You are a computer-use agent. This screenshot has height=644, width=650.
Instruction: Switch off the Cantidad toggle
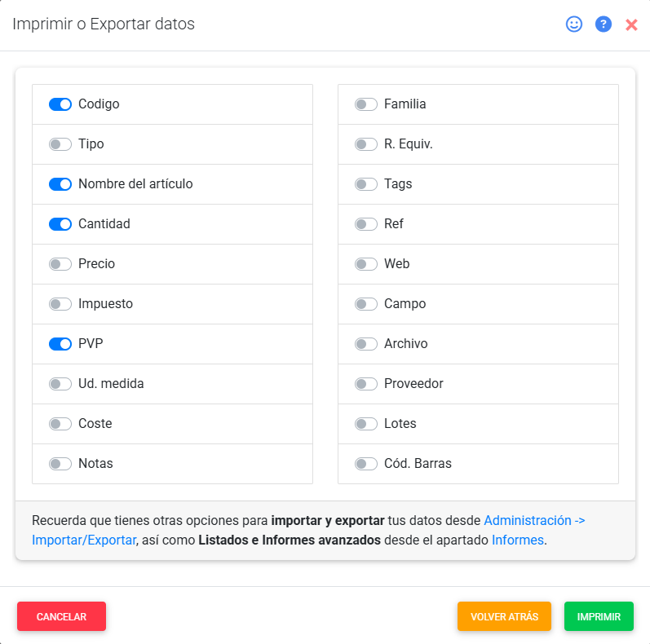(60, 224)
